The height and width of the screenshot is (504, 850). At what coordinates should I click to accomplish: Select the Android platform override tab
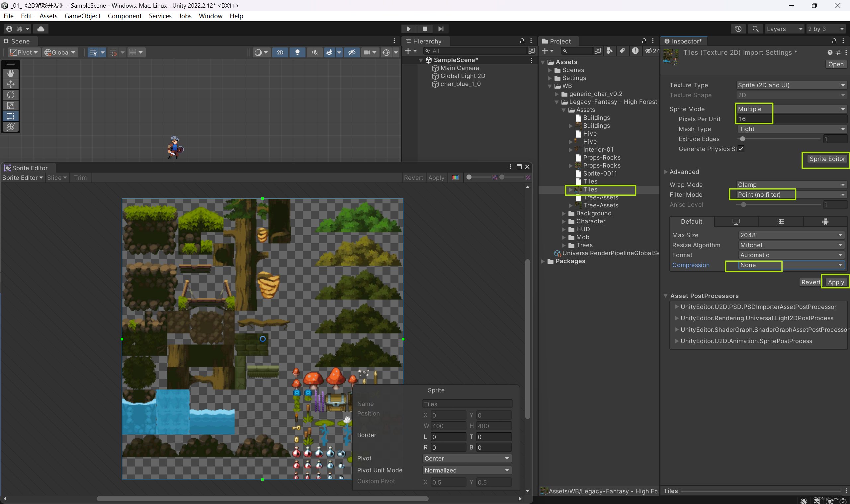pyautogui.click(x=825, y=221)
